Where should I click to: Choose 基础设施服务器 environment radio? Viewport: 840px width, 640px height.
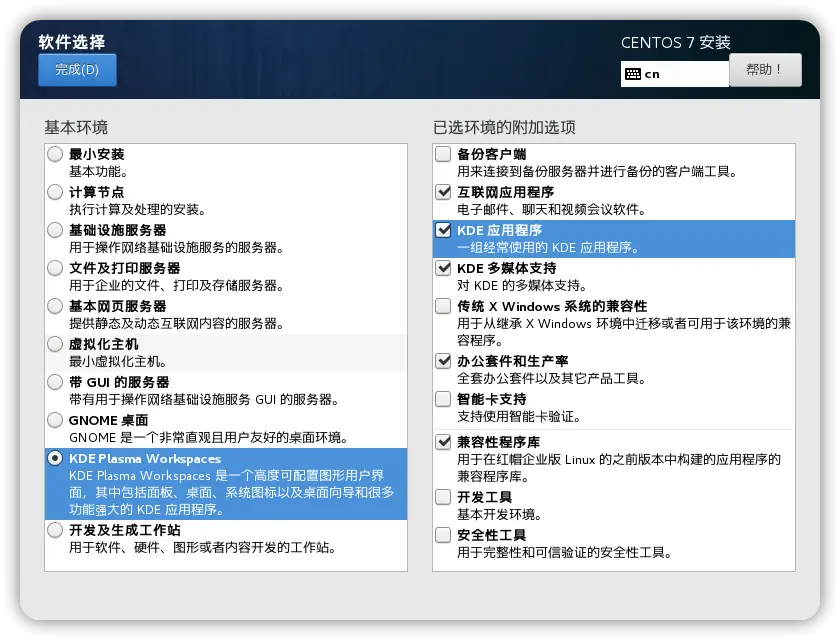click(55, 230)
